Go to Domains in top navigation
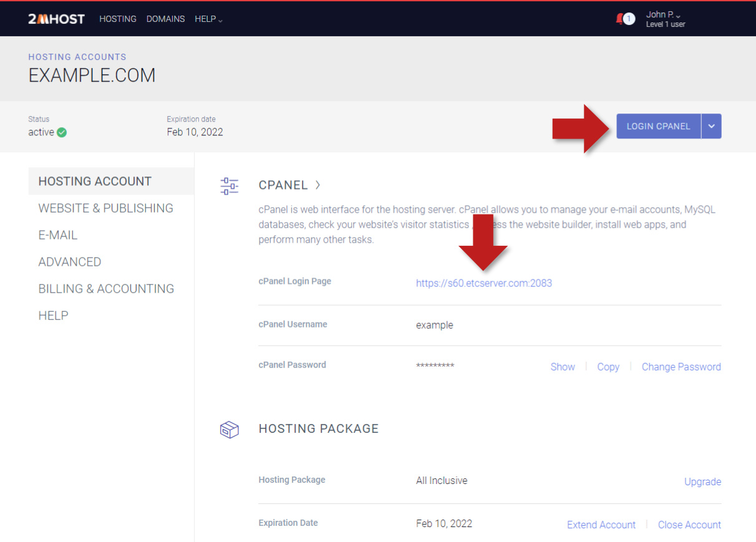The height and width of the screenshot is (542, 756). click(x=165, y=19)
